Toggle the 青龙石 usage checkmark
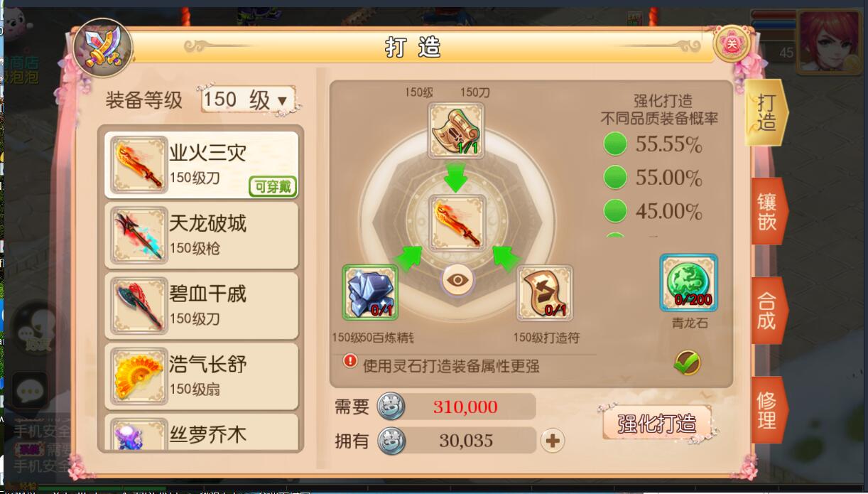The width and height of the screenshot is (868, 494). [x=687, y=363]
